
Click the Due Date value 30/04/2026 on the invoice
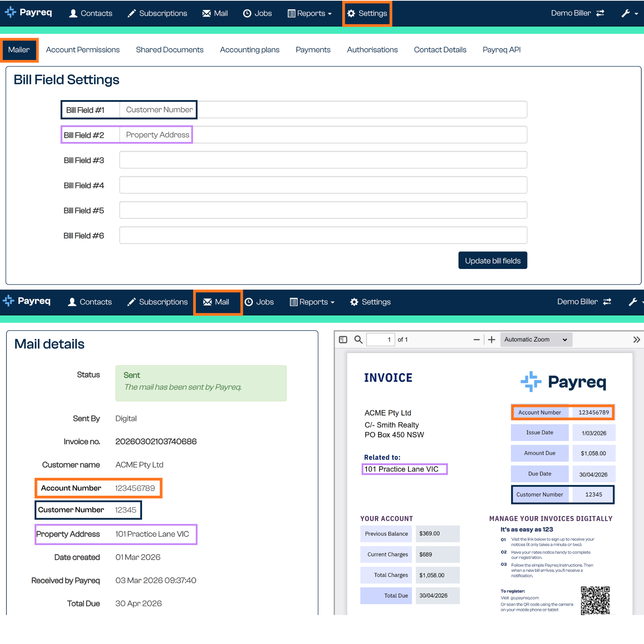(x=594, y=474)
